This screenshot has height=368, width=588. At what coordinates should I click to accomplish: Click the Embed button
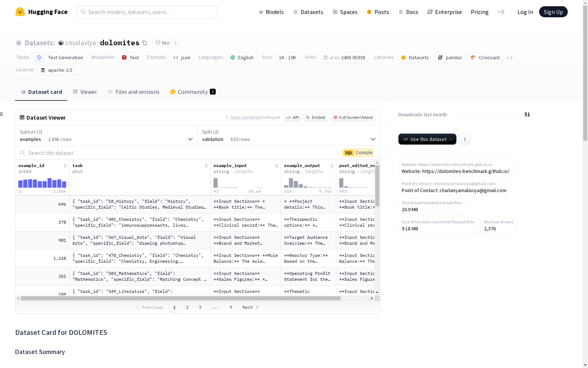315,117
